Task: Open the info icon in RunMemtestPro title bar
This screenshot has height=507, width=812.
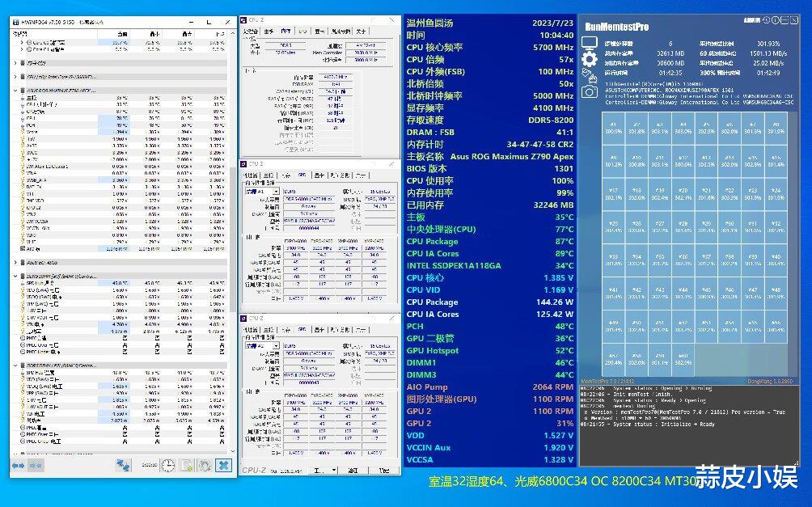Action: 776,20
